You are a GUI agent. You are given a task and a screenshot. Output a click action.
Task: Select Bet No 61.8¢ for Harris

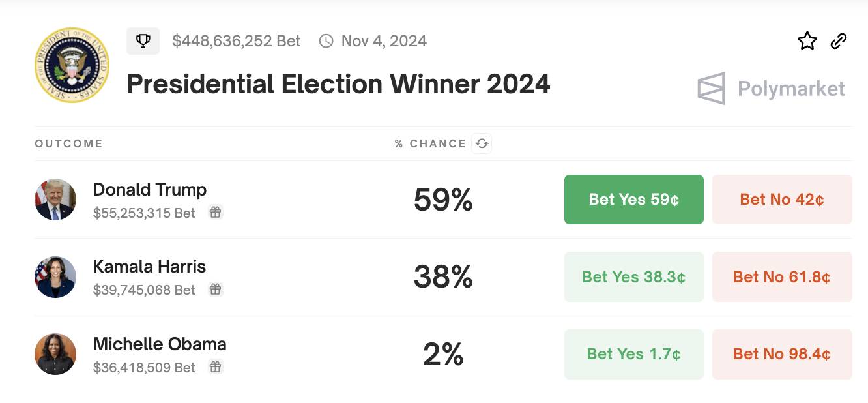(782, 277)
